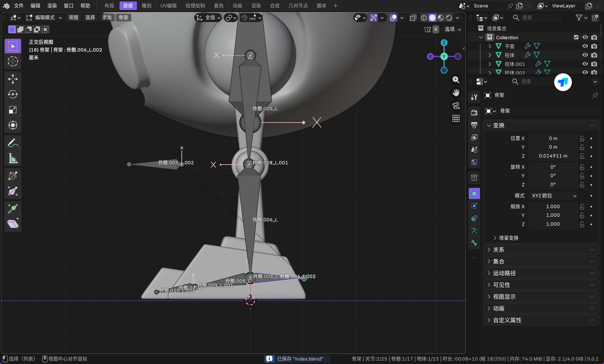Activate the Annotate pencil tool
Viewport: 604px width, 364px height.
click(x=13, y=143)
